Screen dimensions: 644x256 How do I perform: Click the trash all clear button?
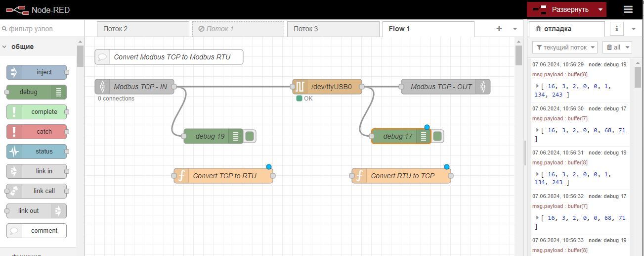click(613, 48)
